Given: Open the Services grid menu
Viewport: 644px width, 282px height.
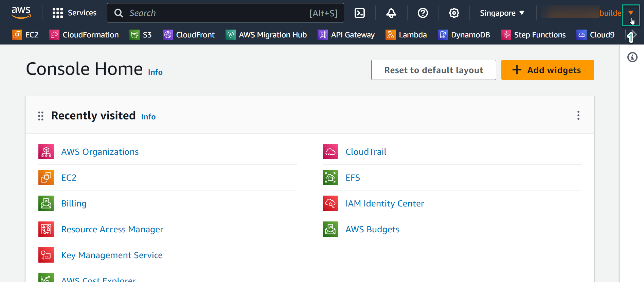Looking at the screenshot, I should click(74, 13).
